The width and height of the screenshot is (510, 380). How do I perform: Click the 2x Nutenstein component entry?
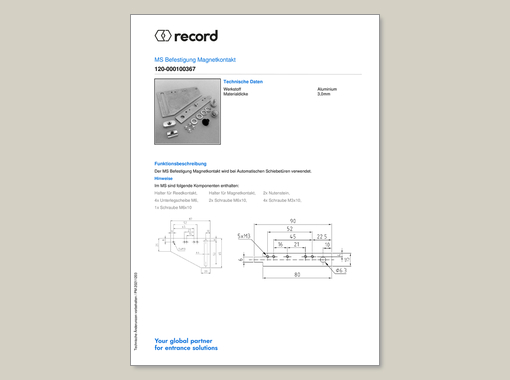277,193
